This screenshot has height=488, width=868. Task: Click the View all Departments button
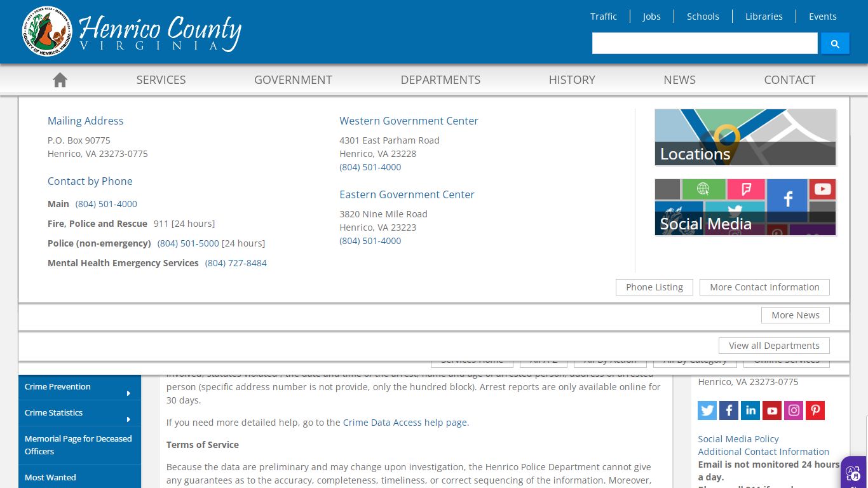pyautogui.click(x=774, y=346)
